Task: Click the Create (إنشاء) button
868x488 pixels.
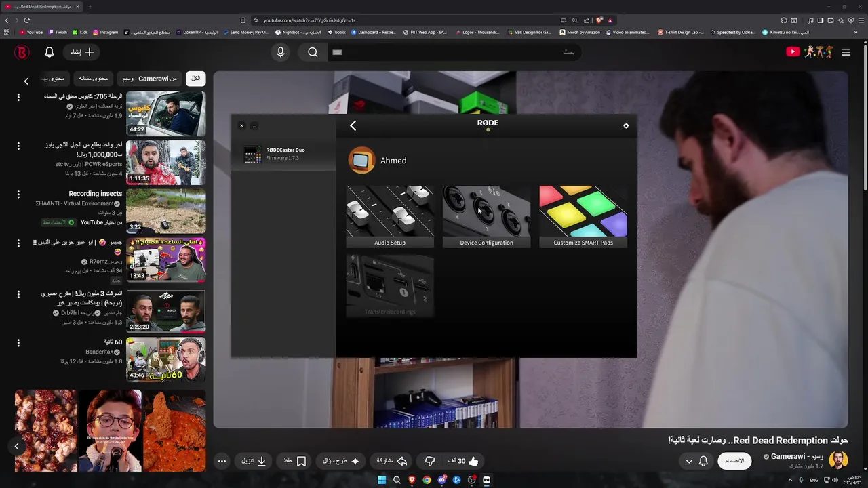Action: [x=83, y=52]
